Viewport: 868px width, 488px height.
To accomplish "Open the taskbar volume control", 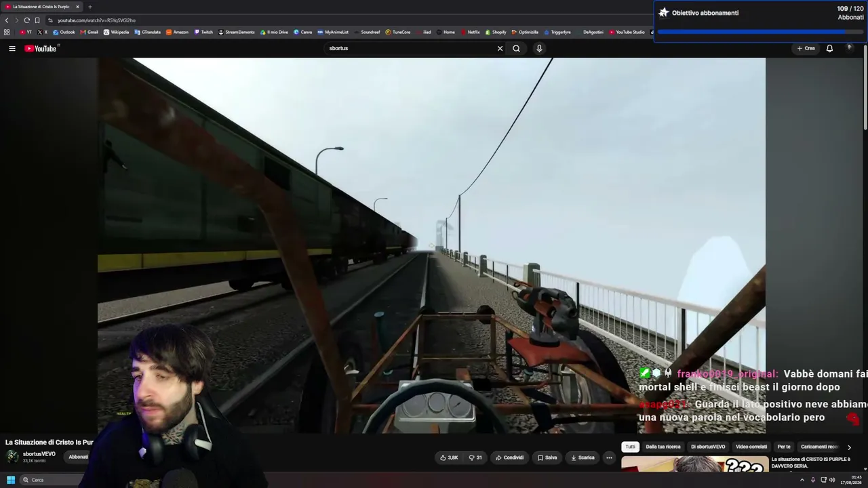I will 832,480.
